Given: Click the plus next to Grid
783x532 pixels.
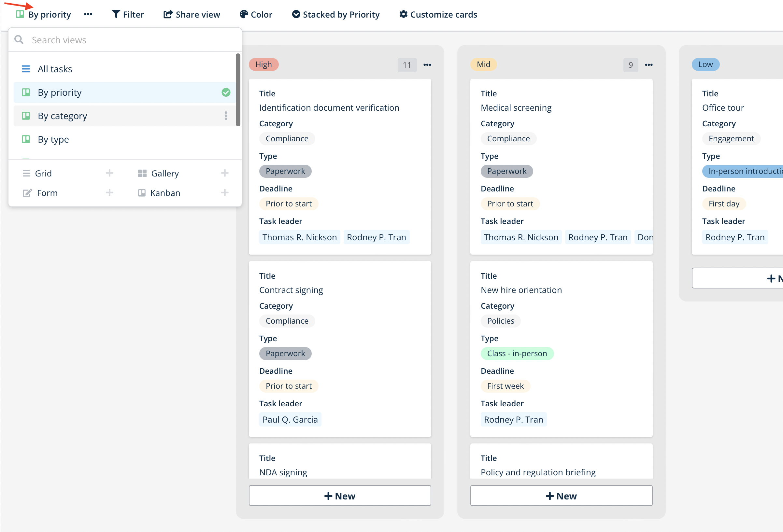Looking at the screenshot, I should pyautogui.click(x=109, y=173).
